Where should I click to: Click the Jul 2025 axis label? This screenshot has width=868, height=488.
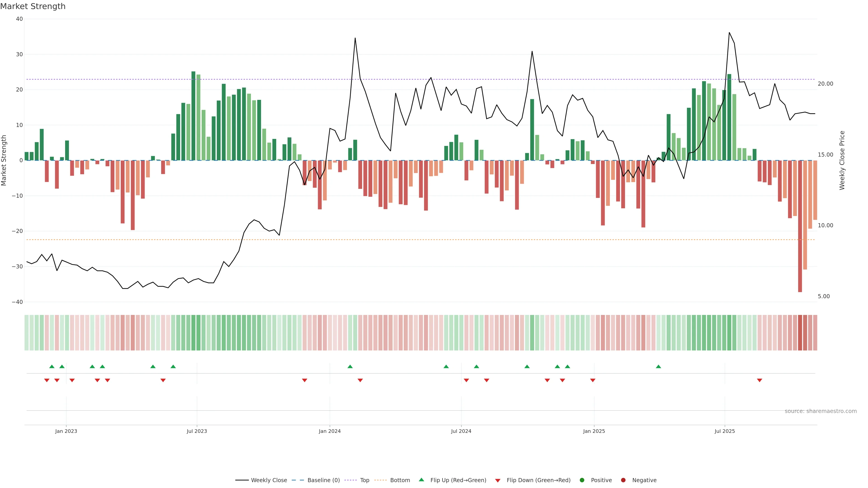(724, 431)
